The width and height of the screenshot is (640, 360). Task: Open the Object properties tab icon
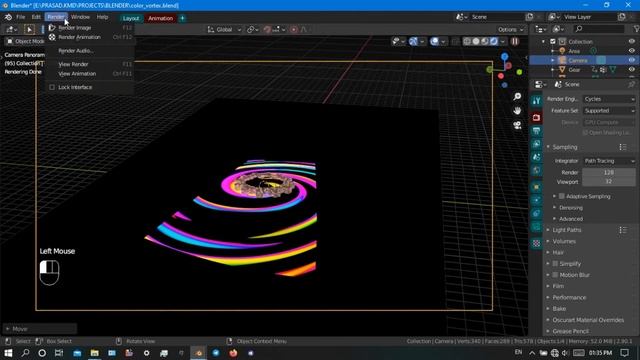(536, 187)
